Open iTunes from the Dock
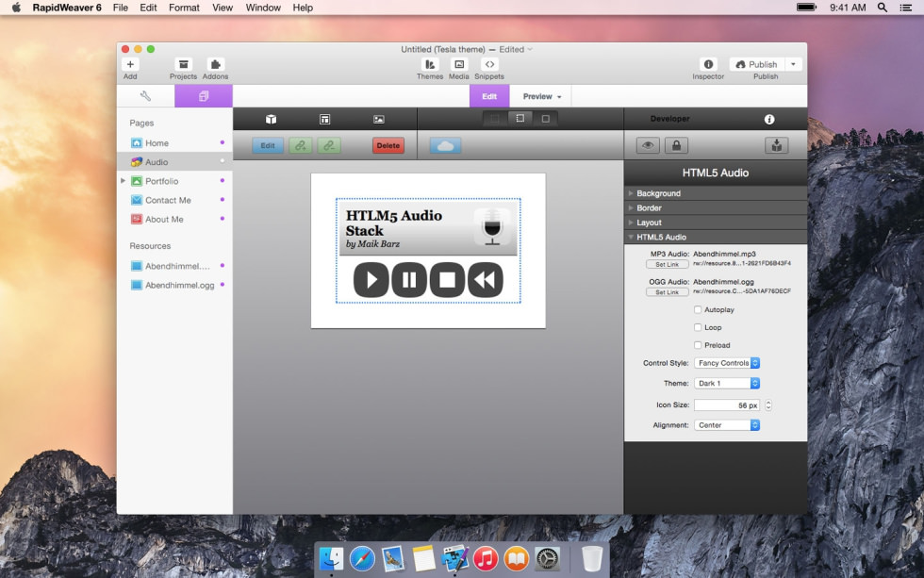 [x=486, y=558]
